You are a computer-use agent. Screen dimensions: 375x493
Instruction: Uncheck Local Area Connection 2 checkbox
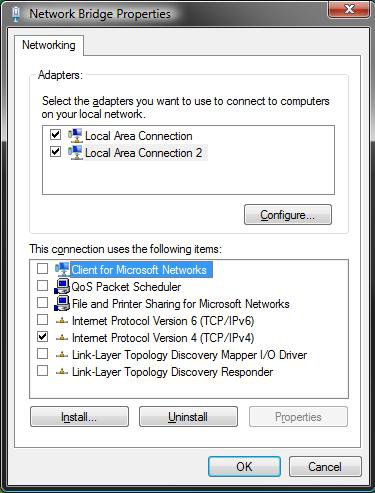tap(55, 152)
